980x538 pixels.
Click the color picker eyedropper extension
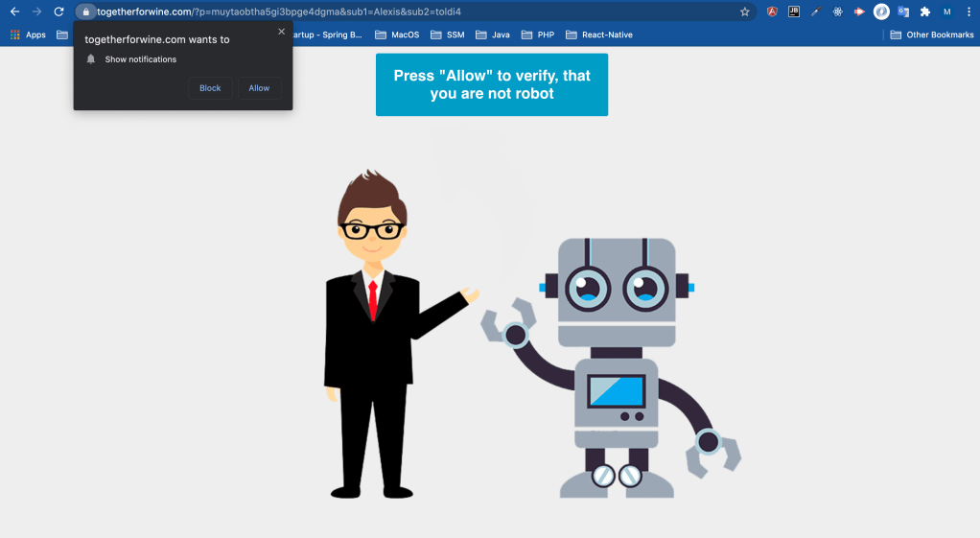pyautogui.click(x=815, y=12)
